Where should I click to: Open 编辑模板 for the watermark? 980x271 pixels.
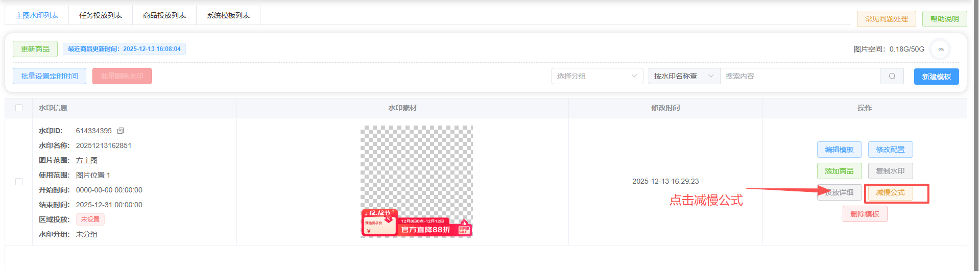click(839, 150)
